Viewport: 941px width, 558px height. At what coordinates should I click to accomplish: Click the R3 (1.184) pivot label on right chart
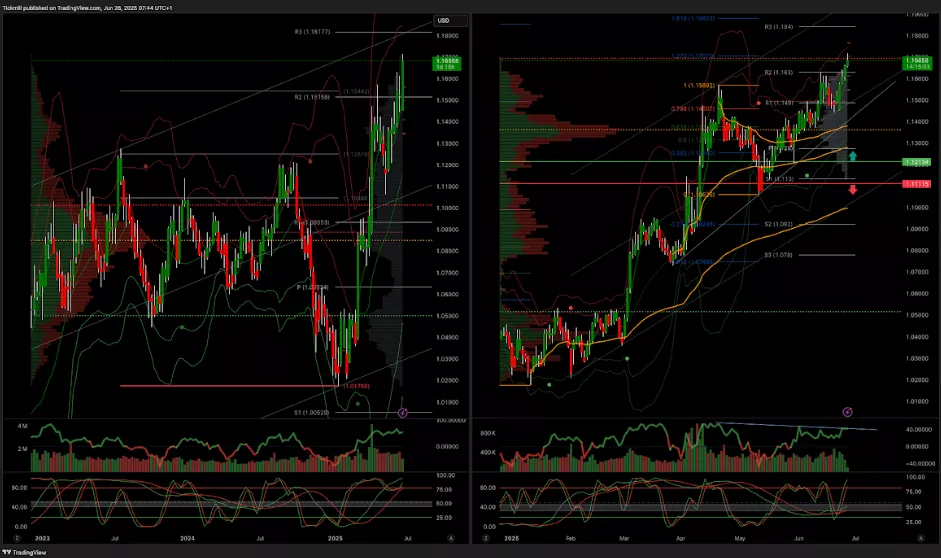click(x=778, y=28)
